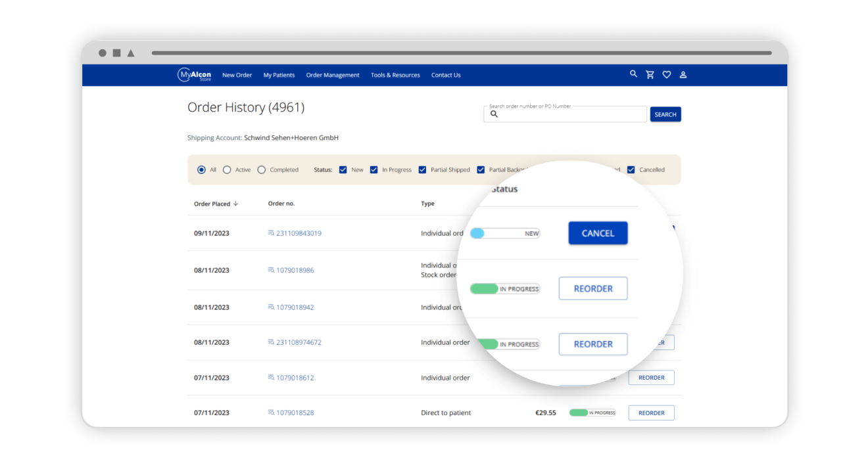
Task: Open the search magnifier icon in header
Action: click(633, 74)
